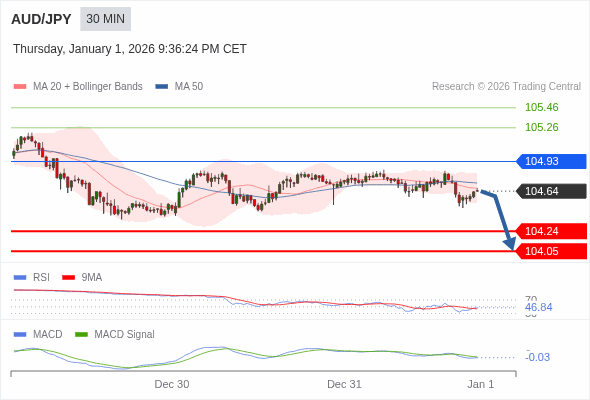Click the 105.46 resistance level label
The image size is (590, 400).
(541, 107)
